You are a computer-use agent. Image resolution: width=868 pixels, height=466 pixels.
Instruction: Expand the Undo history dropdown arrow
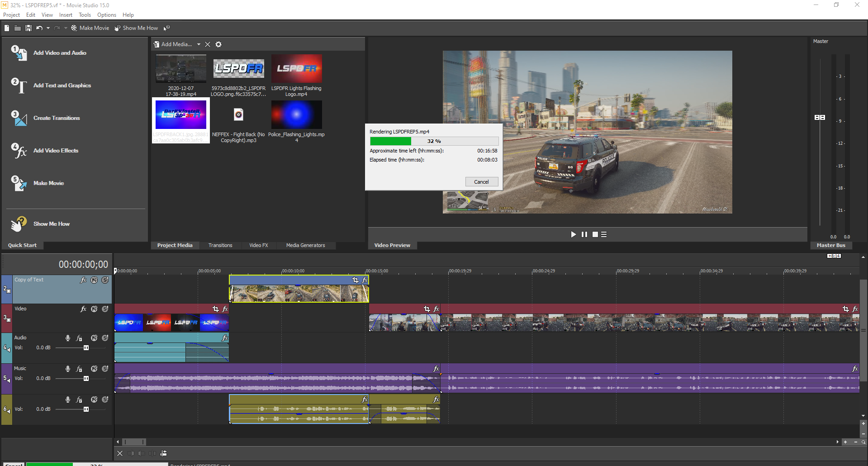click(48, 28)
